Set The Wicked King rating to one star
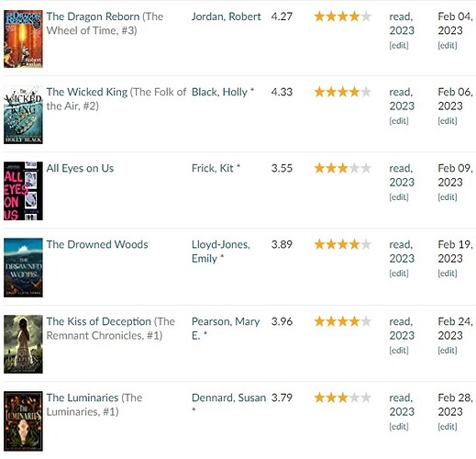476x459 pixels. pos(319,92)
